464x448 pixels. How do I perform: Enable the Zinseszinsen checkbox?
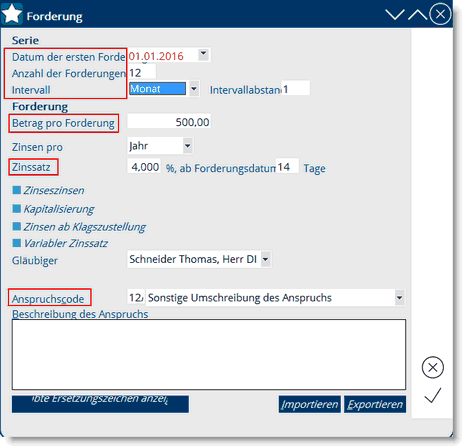17,190
